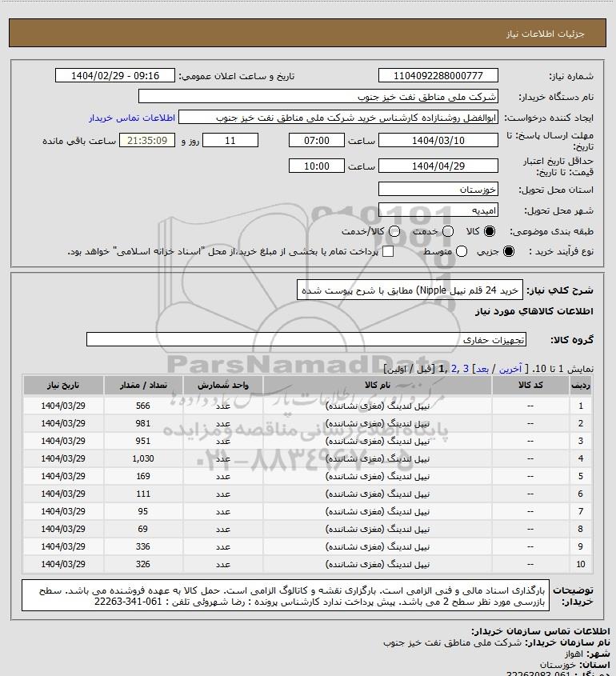This screenshot has width=616, height=676.
Task: Select the خدمت radio button
Action: click(448, 231)
